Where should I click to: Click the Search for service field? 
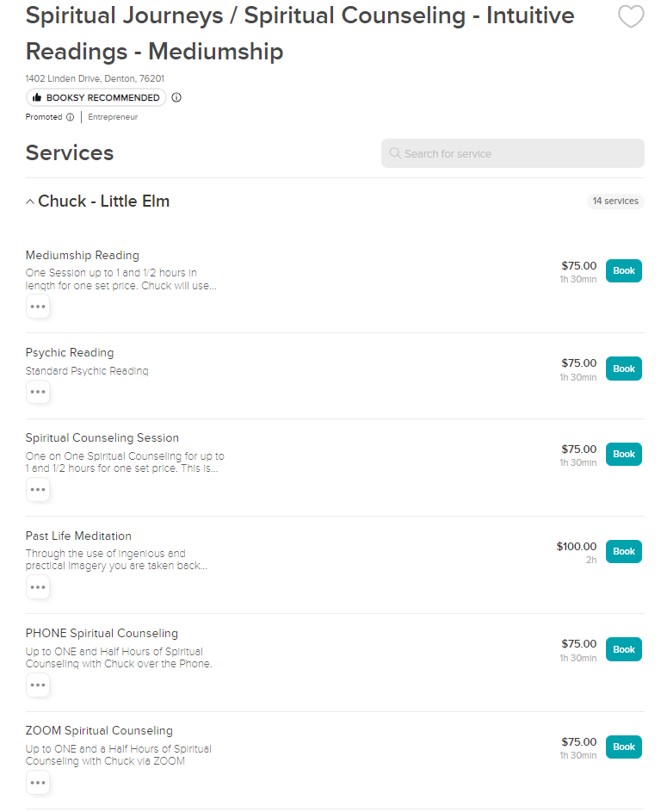pyautogui.click(x=513, y=153)
